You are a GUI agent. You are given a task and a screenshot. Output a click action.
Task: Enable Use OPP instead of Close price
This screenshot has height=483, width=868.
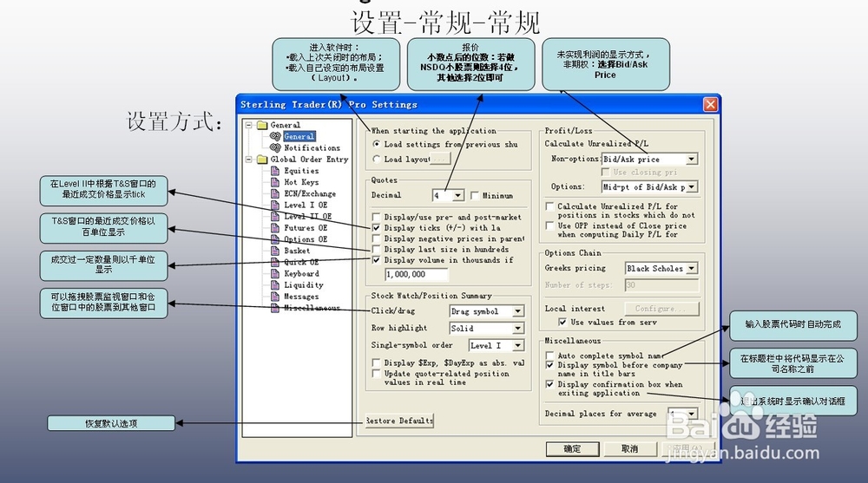[x=549, y=225]
